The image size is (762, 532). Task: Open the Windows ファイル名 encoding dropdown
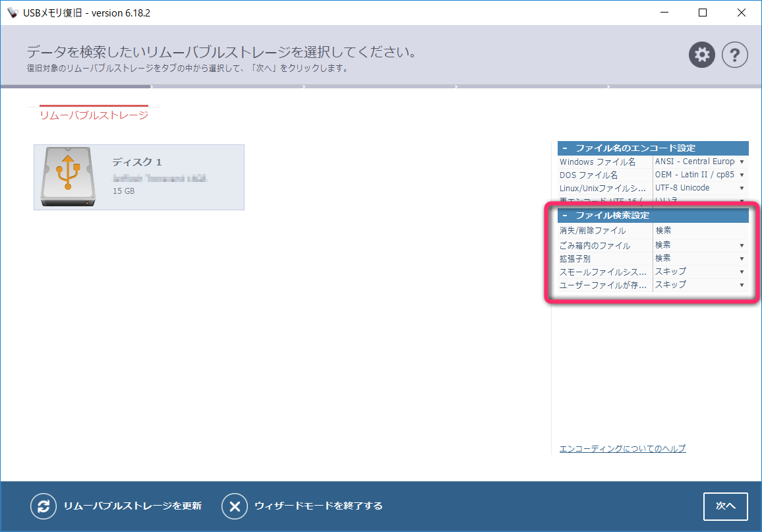742,162
